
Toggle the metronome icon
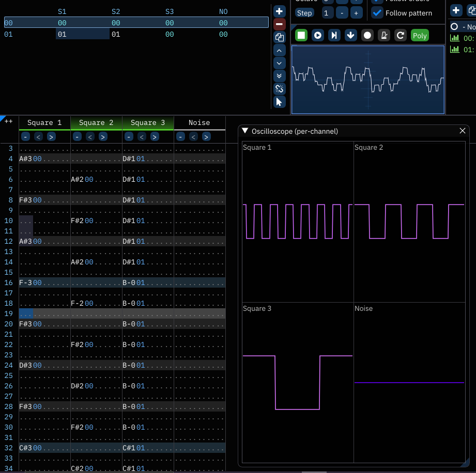[x=384, y=35]
